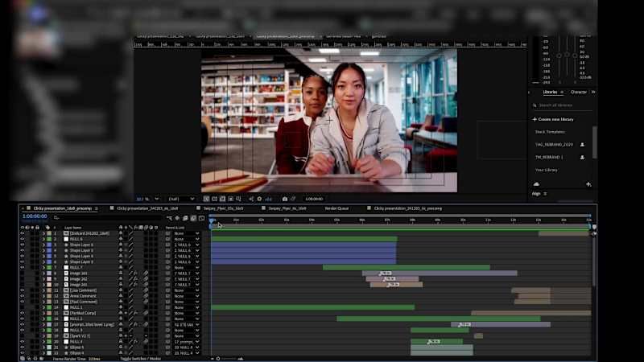This screenshot has width=644, height=362.
Task: Switch to the Swipey_Flyer_4s_16x9 timeline tab
Action: point(287,208)
